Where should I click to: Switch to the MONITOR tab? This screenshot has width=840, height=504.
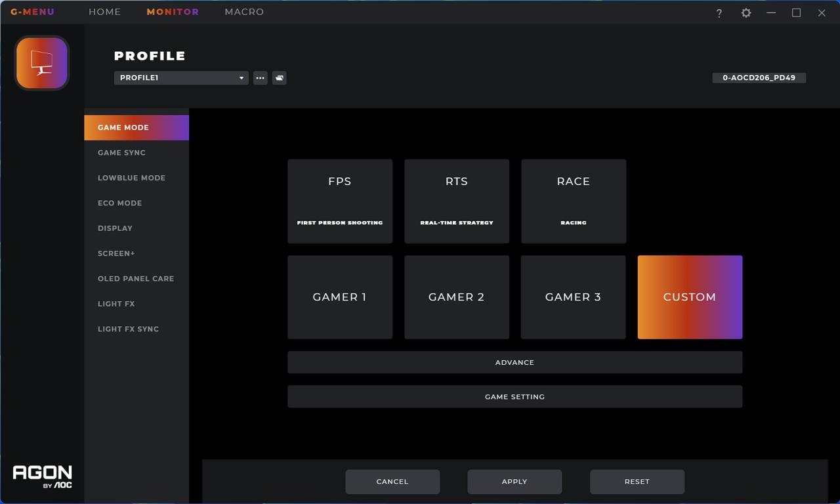pyautogui.click(x=173, y=12)
